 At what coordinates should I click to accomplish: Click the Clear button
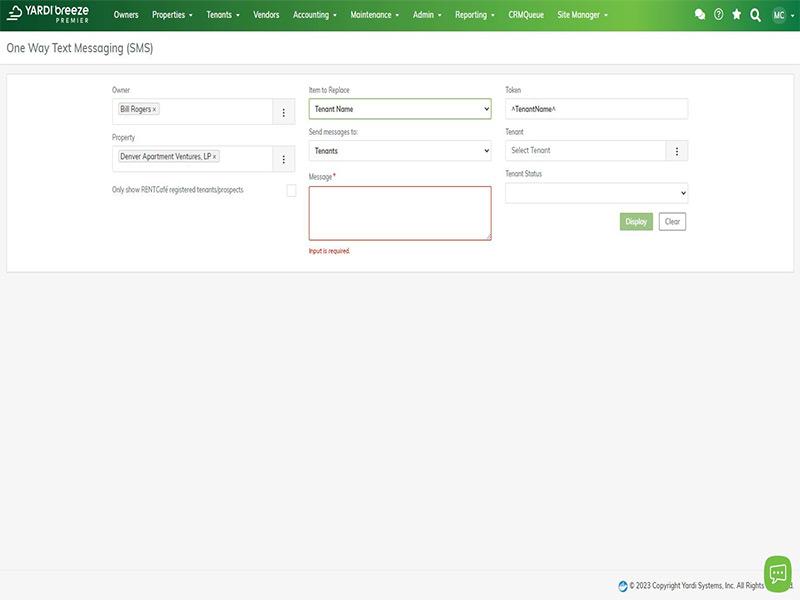(672, 221)
